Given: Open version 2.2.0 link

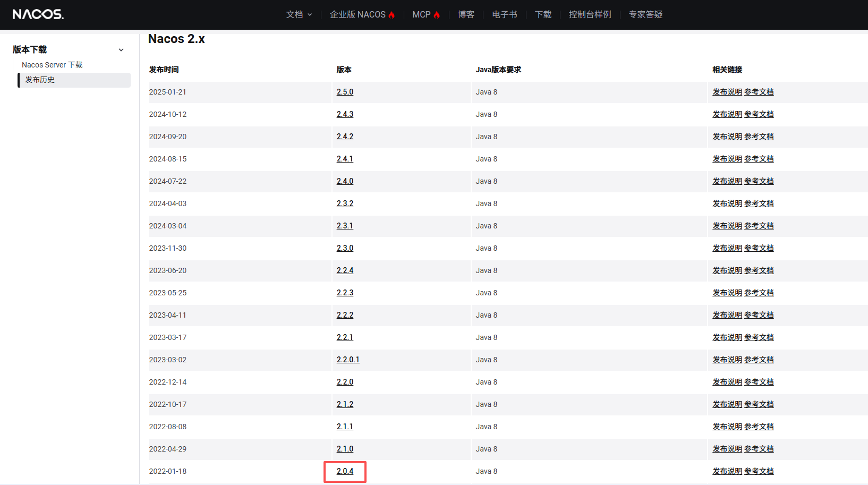Looking at the screenshot, I should tap(345, 382).
